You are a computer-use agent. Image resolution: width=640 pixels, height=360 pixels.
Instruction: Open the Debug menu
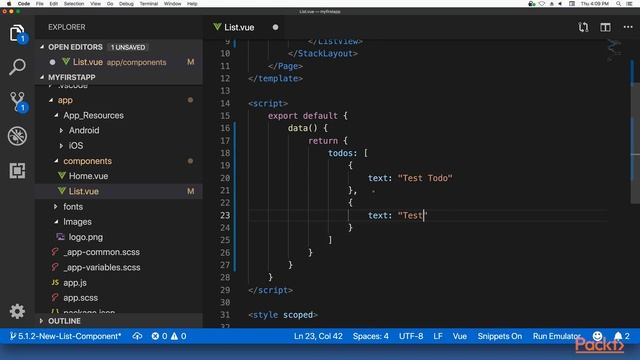126,4
